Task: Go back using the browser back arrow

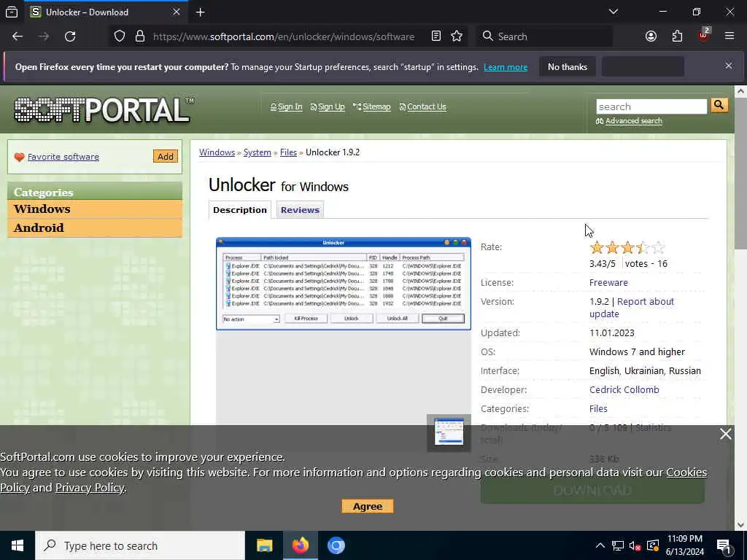Action: (18, 36)
